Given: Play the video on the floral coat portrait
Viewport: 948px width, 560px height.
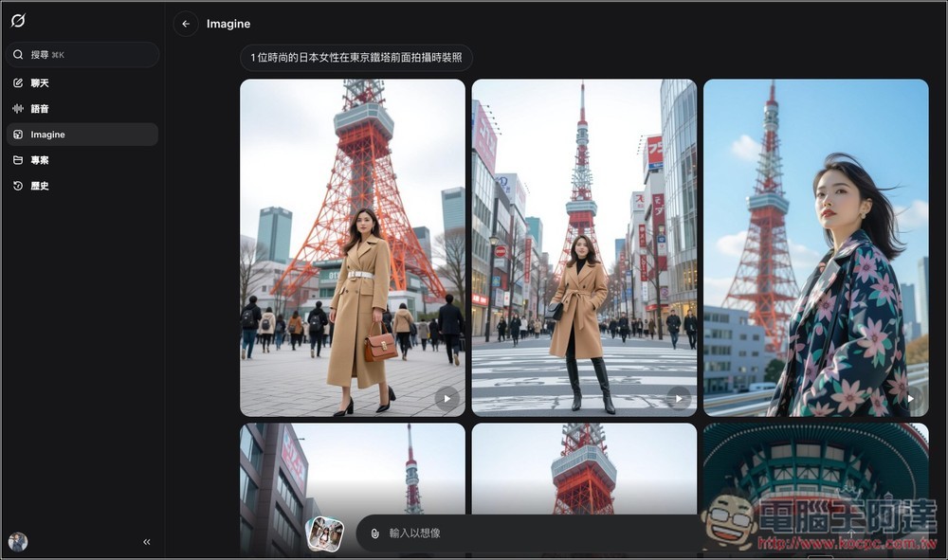Looking at the screenshot, I should [912, 398].
